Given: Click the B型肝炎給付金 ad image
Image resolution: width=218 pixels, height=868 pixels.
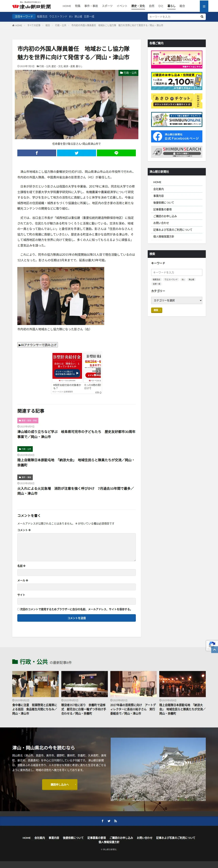Looking at the screenshot, I should coord(67,367).
